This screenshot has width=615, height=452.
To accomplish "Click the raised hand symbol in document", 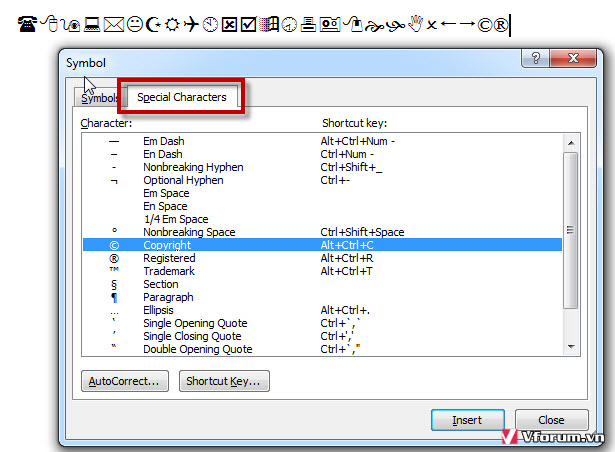I will pos(415,24).
